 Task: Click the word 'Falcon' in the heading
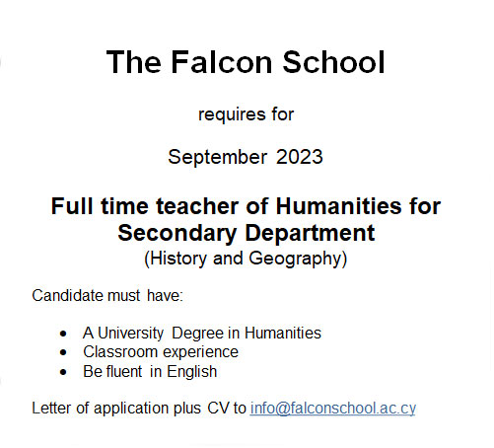tap(222, 62)
